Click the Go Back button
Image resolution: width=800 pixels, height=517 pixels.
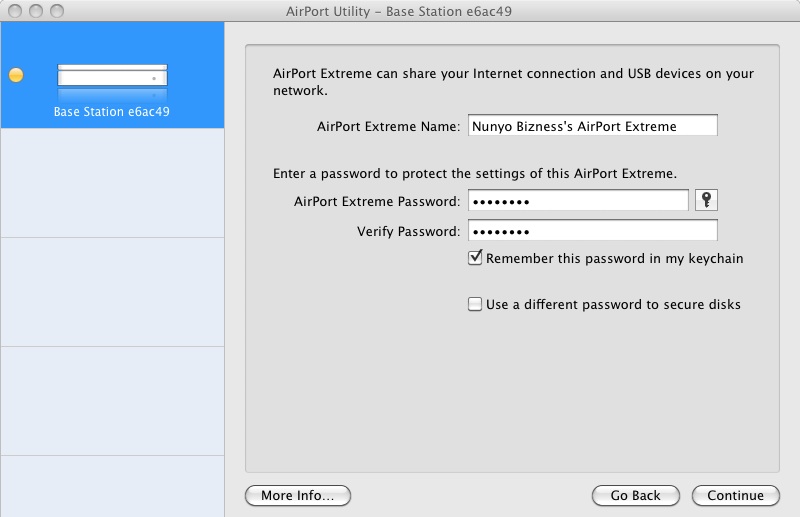635,495
